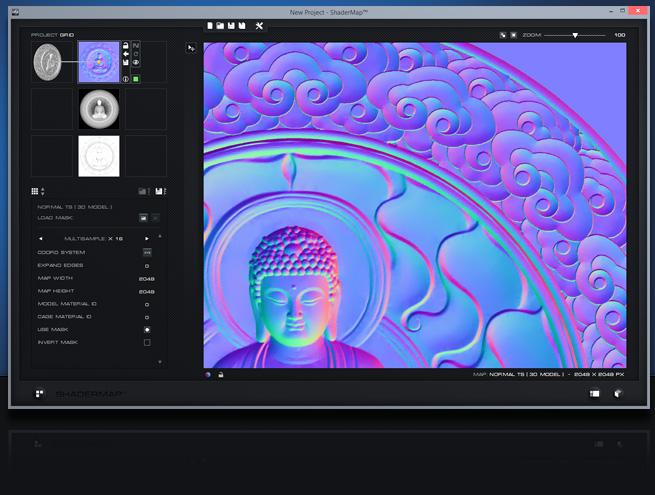Switch to 3D material view with the cube icon

pos(618,393)
